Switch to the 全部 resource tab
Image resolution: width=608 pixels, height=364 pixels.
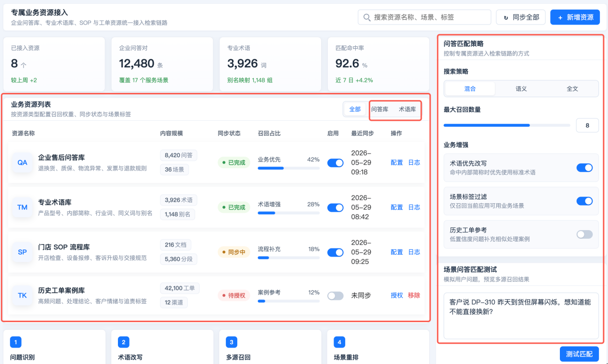355,109
